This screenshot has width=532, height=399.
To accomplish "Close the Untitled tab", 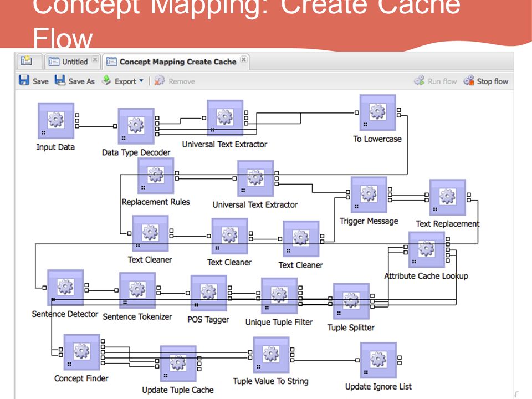I will pos(95,59).
